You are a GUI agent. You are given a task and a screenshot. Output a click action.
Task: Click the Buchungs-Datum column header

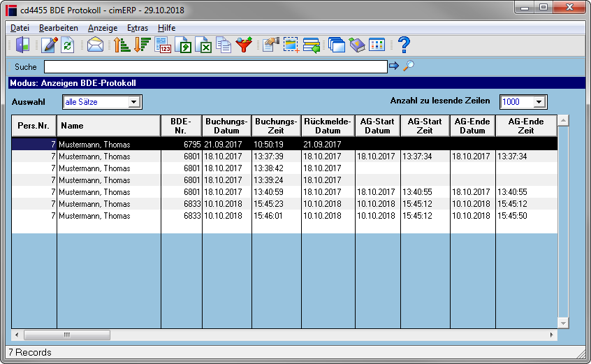226,126
